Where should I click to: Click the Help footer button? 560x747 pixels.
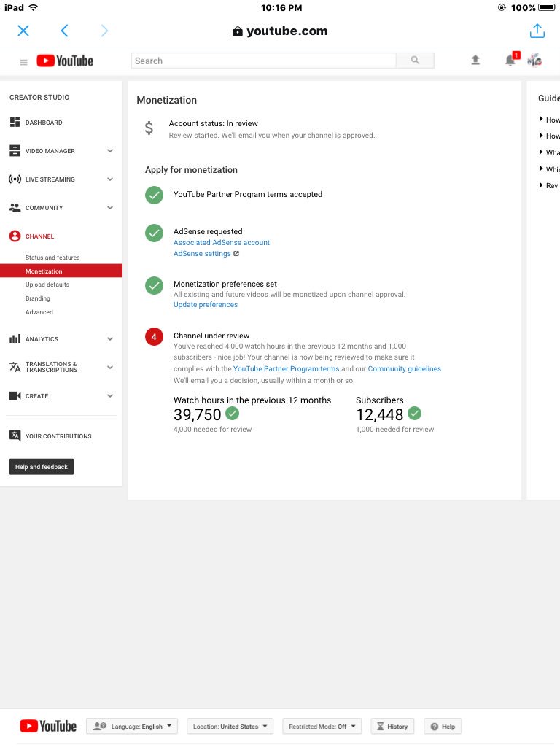click(443, 727)
